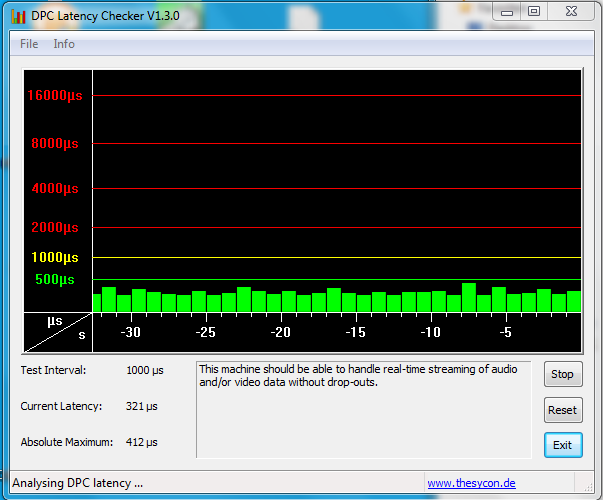Click the -20 time axis label
Viewport: 603px width, 500px height.
pos(281,332)
